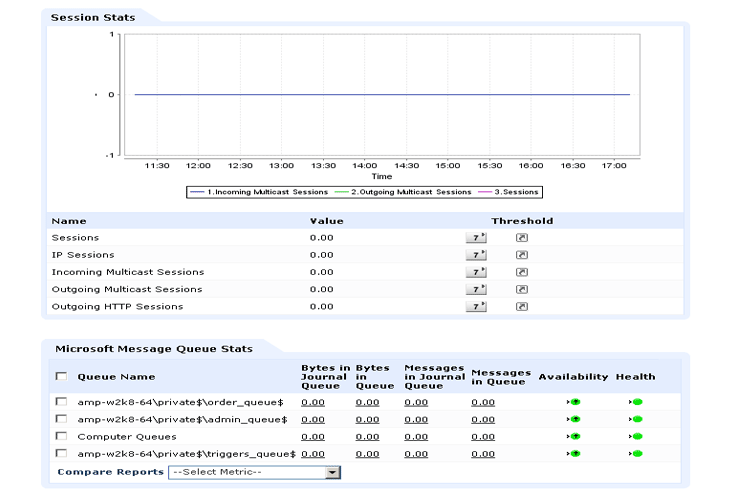Click Bytes in Queue value for Computer Queues
This screenshot has width=731, height=502.
point(367,437)
